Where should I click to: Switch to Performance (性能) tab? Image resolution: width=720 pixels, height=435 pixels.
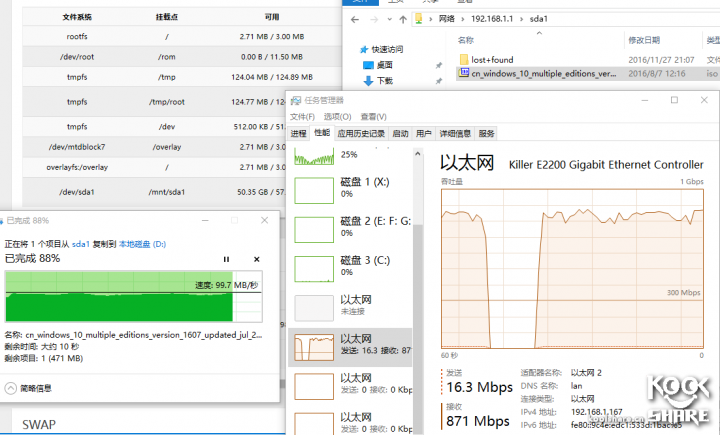click(322, 133)
